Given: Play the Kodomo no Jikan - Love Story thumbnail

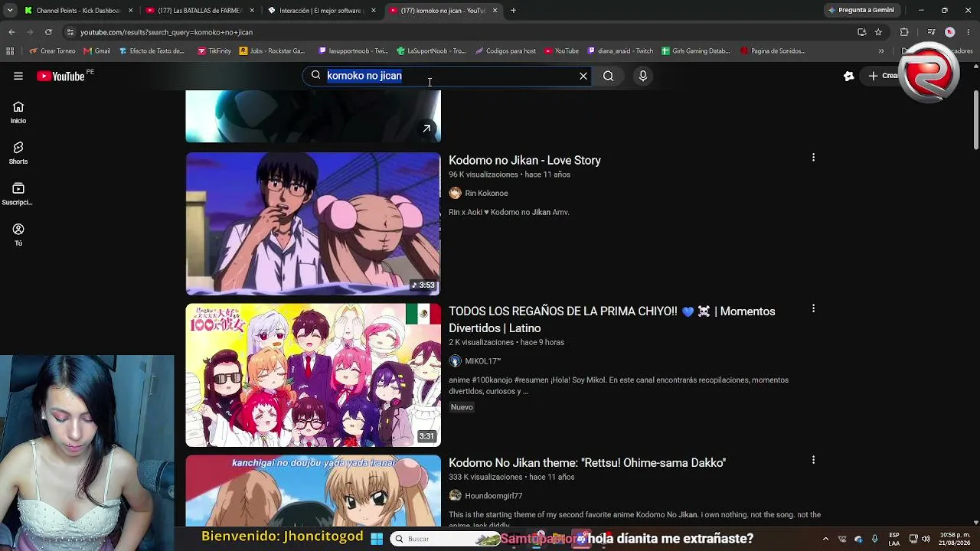Looking at the screenshot, I should [313, 223].
